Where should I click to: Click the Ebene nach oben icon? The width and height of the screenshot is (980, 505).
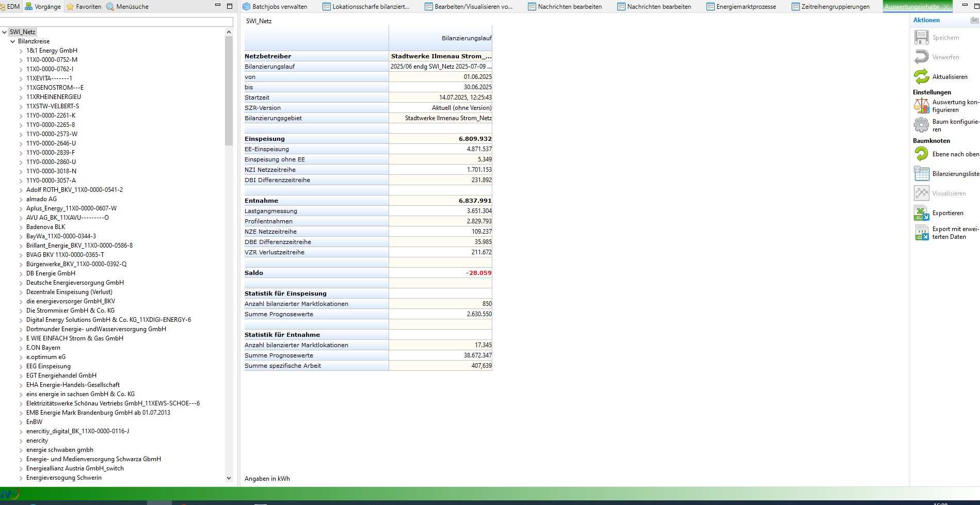(x=921, y=154)
